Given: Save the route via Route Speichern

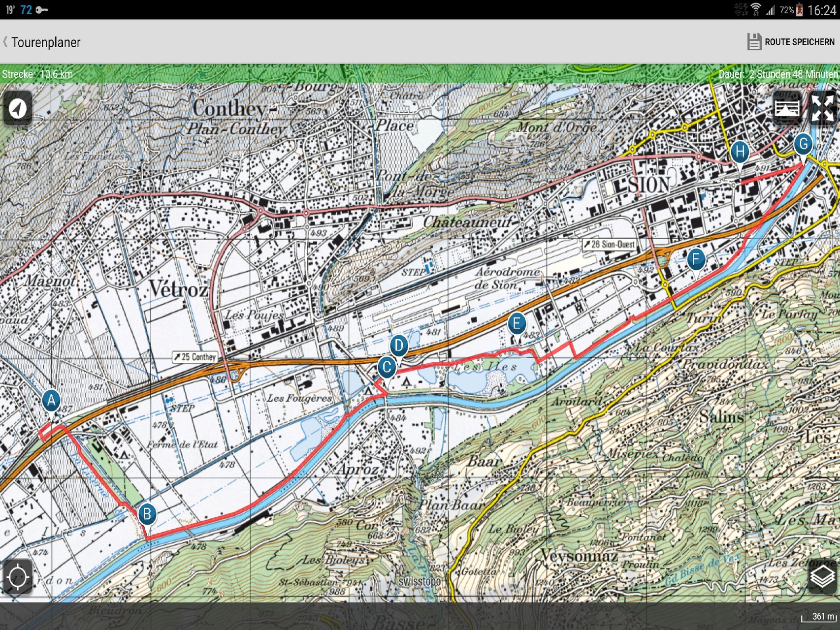Looking at the screenshot, I should click(x=791, y=42).
